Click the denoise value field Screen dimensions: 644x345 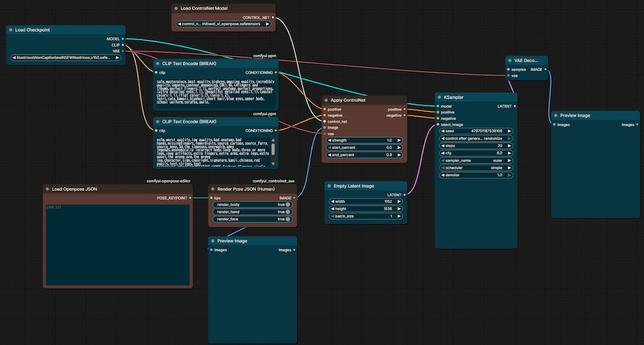475,175
